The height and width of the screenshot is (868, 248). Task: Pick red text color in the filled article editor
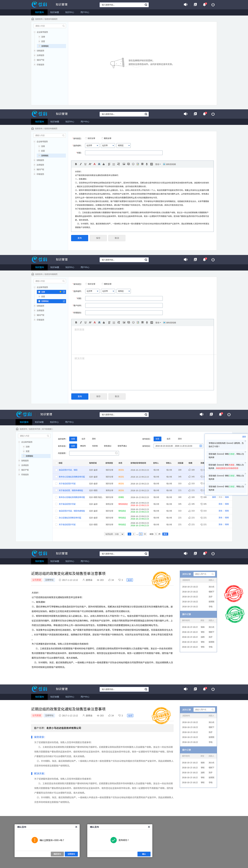tap(94, 164)
